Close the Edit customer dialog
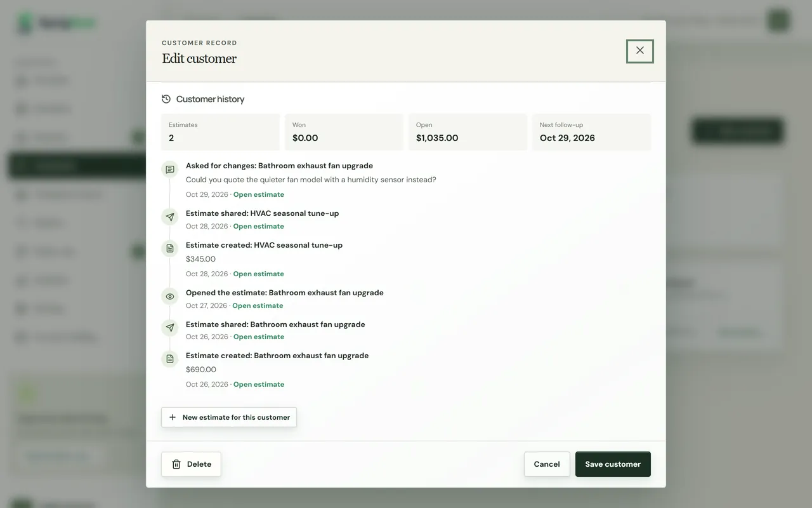Screen dimensions: 812x508 point(640,51)
